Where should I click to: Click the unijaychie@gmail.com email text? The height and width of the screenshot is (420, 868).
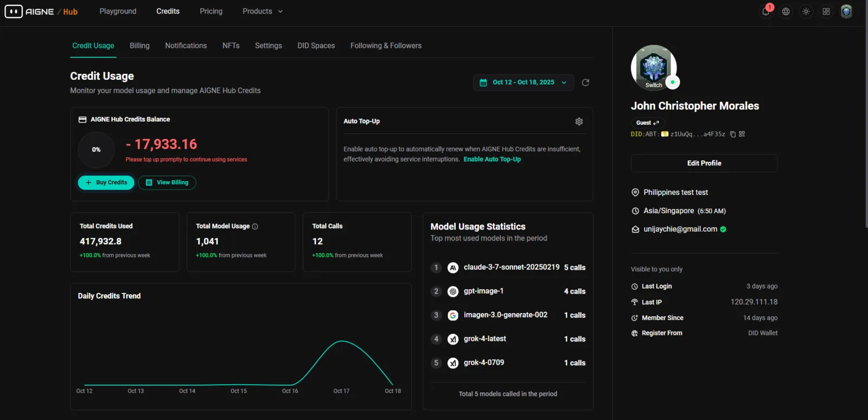(680, 230)
